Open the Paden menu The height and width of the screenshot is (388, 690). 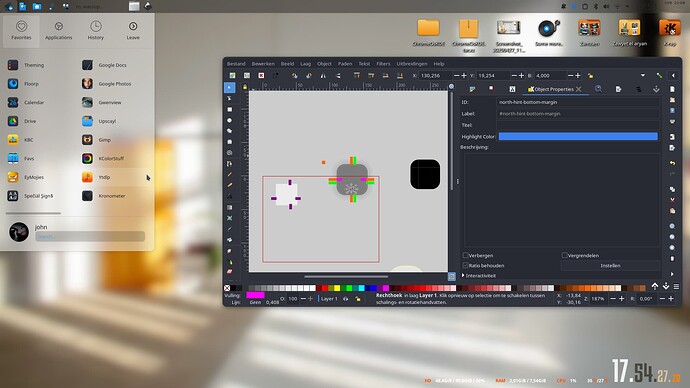345,64
